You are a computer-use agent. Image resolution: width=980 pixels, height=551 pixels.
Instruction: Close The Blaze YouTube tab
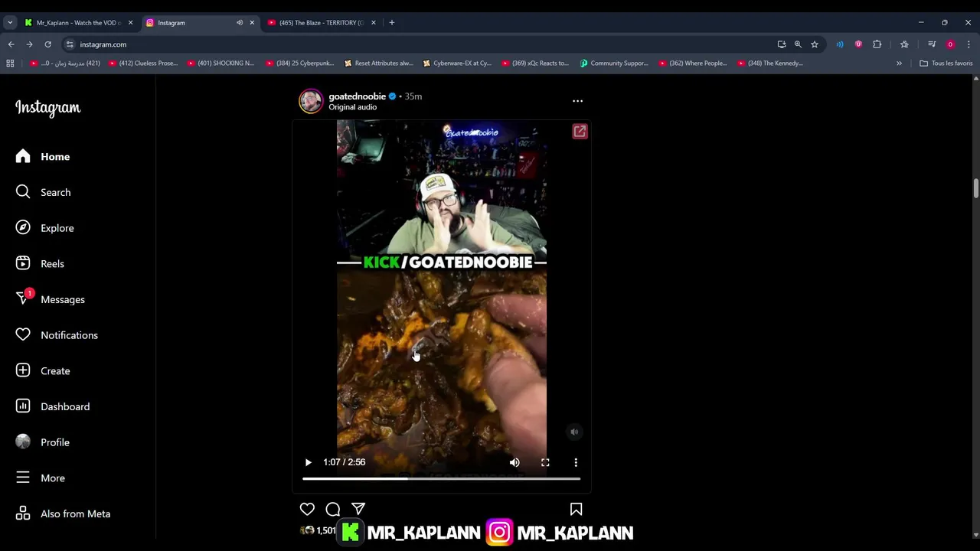374,23
